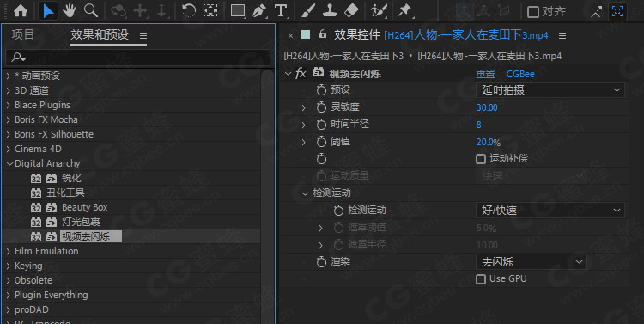The height and width of the screenshot is (324, 644).
Task: Switch to the 项目 tab
Action: (23, 34)
